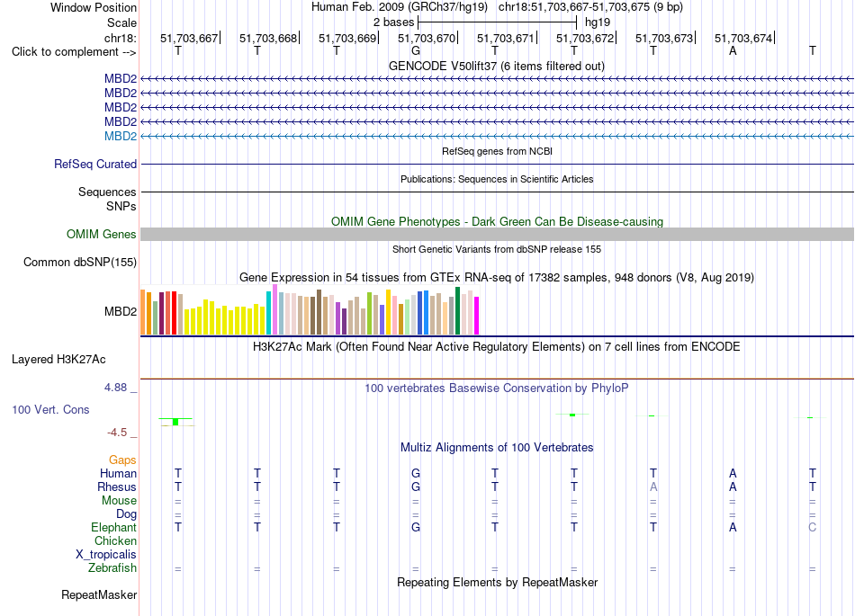
Task: Click the G base in the Human alignment row
Action: [x=416, y=473]
